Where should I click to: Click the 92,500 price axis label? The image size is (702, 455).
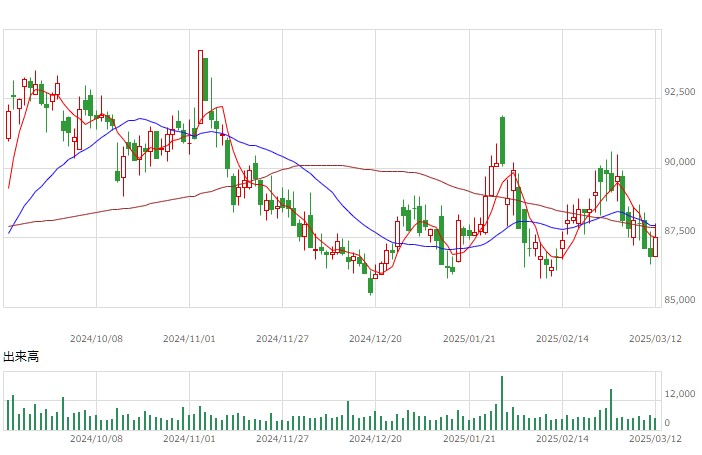pyautogui.click(x=680, y=91)
